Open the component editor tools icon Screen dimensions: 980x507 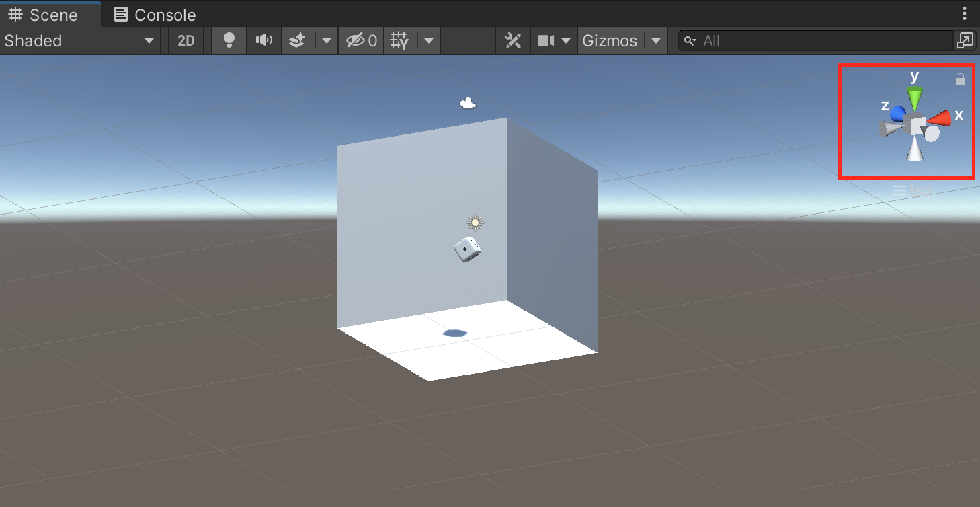click(x=513, y=41)
